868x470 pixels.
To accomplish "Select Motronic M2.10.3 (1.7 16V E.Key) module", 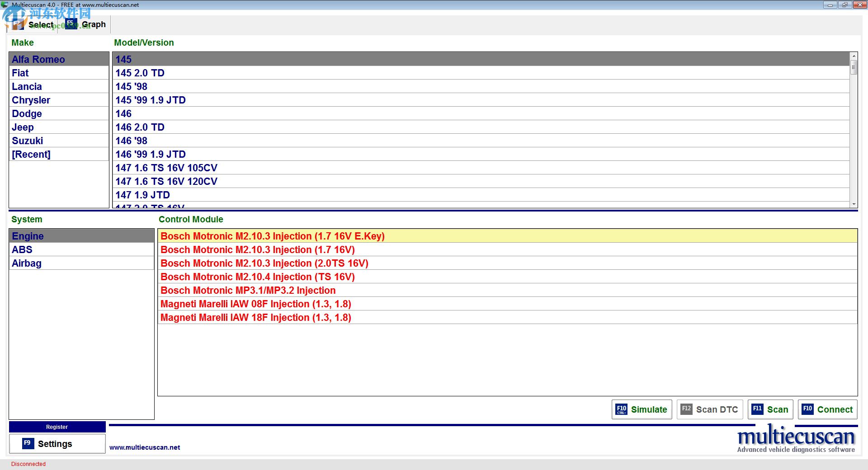I will coord(507,236).
